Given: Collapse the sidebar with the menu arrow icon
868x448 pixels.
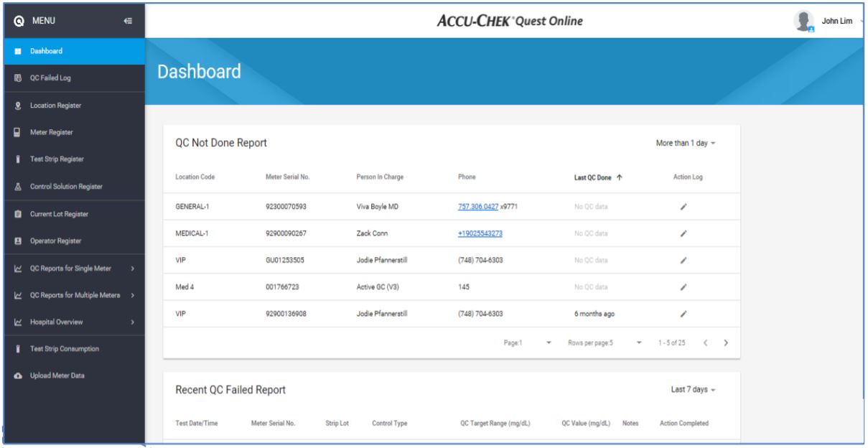Looking at the screenshot, I should point(127,22).
